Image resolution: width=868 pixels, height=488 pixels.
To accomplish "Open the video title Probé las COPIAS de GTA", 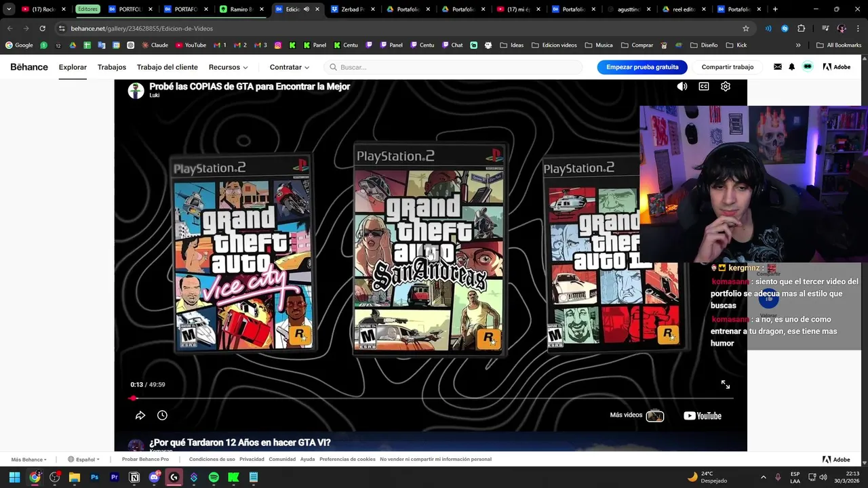I will click(250, 86).
